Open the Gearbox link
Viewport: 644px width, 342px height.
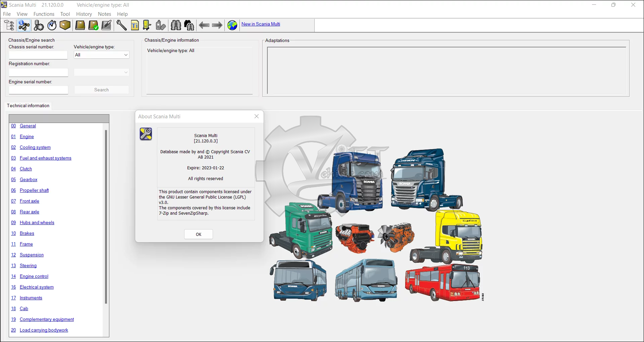(x=29, y=179)
